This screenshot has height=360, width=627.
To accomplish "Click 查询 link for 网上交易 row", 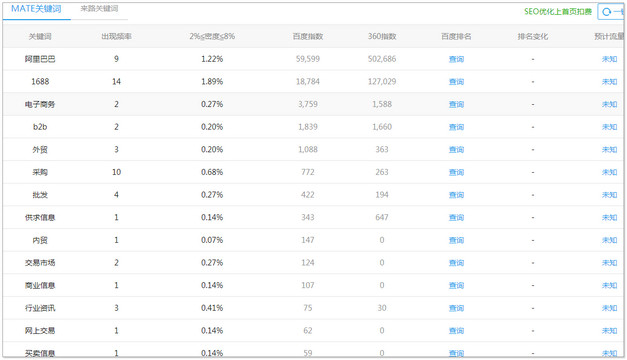I will (x=456, y=331).
